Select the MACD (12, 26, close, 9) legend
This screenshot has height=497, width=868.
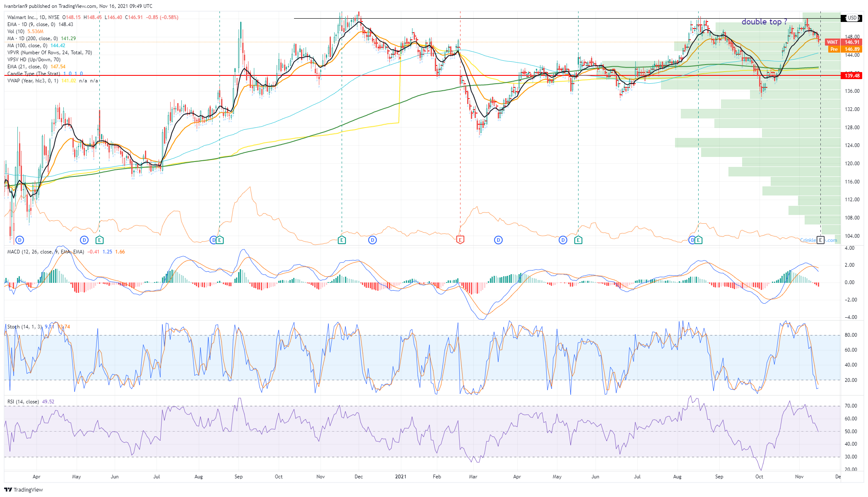click(66, 252)
